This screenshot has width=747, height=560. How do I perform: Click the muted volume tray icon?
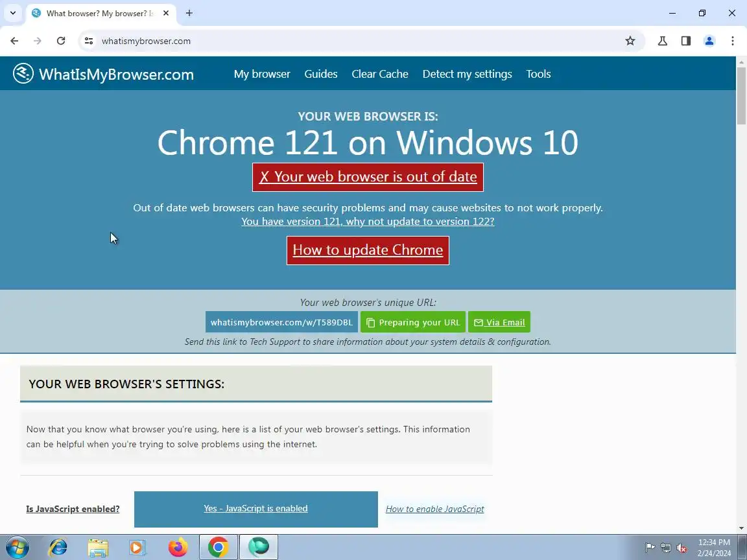[x=682, y=548]
